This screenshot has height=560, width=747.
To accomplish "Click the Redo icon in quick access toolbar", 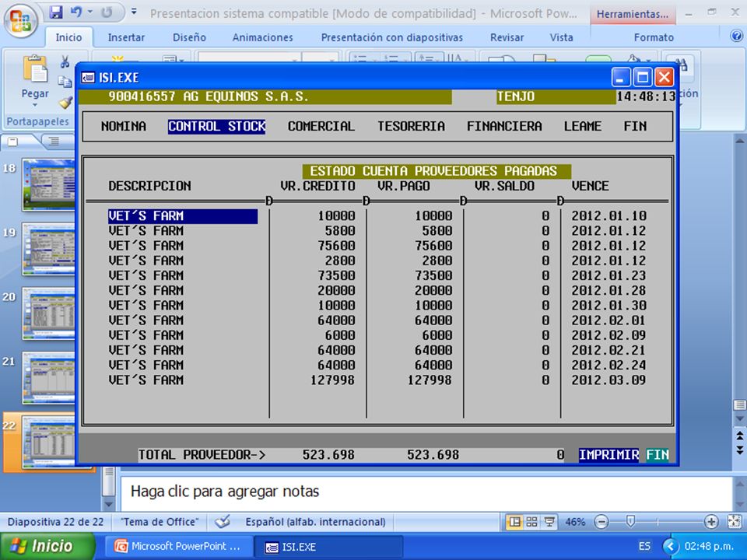I will [107, 12].
